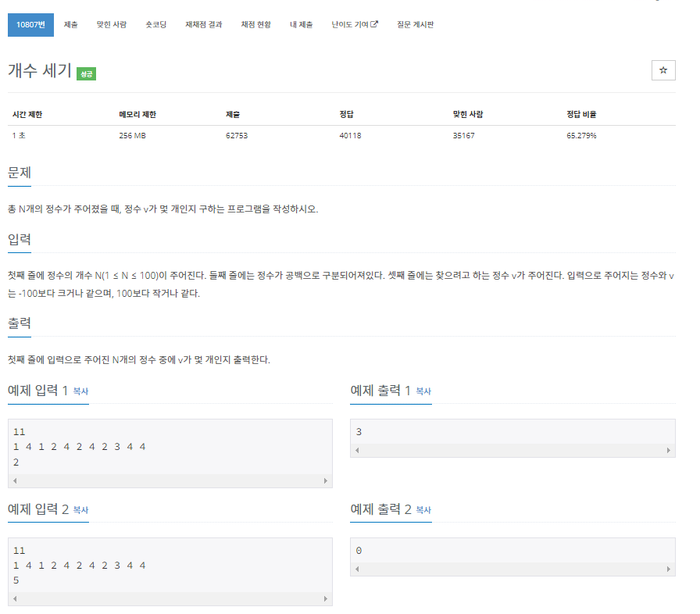Click right scroll arrow in 예제 입력 1 box
This screenshot has width=700, height=614.
pos(326,481)
